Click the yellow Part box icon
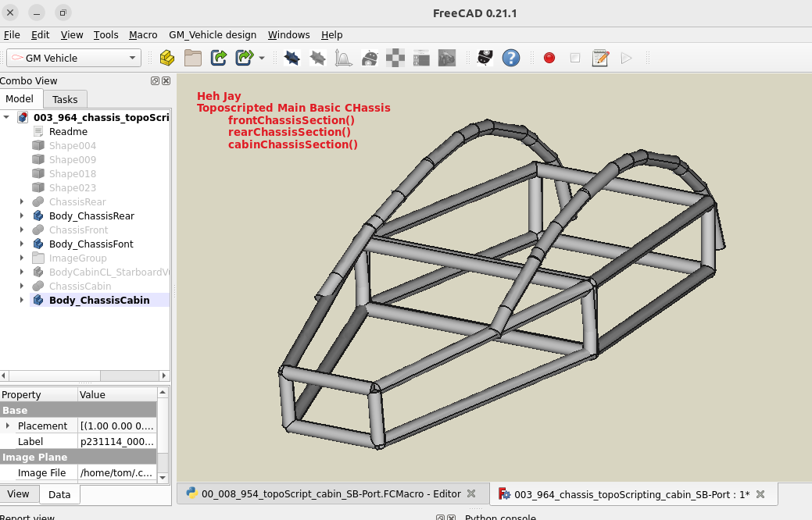The width and height of the screenshot is (812, 520). click(166, 58)
